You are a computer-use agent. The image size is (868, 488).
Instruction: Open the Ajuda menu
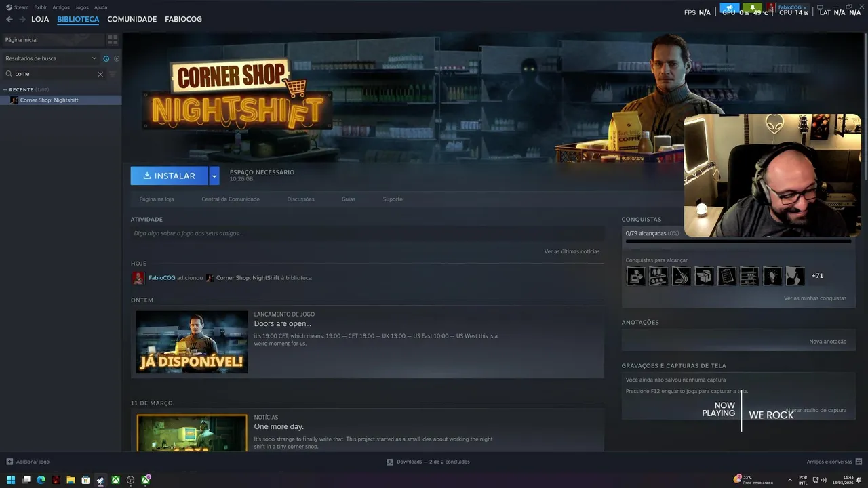coord(100,7)
